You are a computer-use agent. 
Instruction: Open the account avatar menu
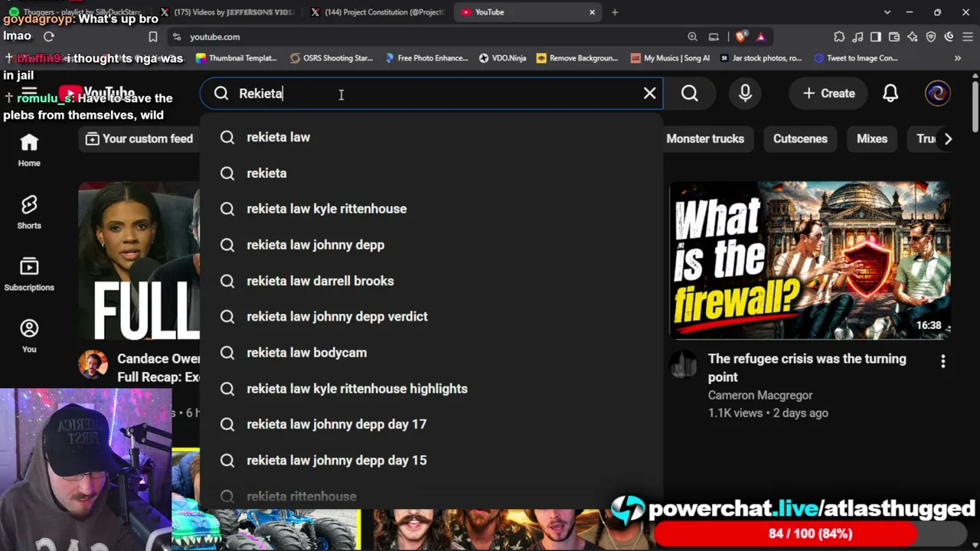coord(937,93)
